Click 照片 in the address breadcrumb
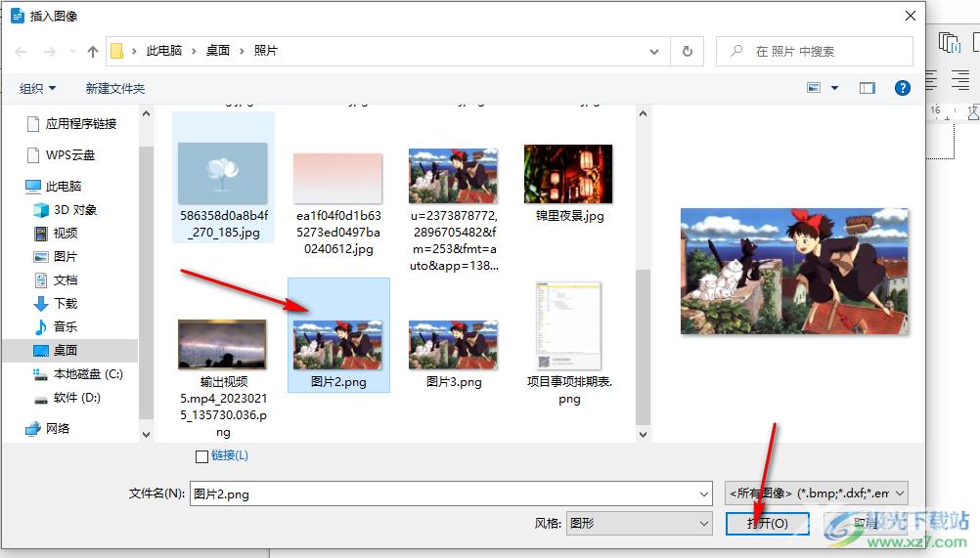The height and width of the screenshot is (558, 980). coord(266,51)
